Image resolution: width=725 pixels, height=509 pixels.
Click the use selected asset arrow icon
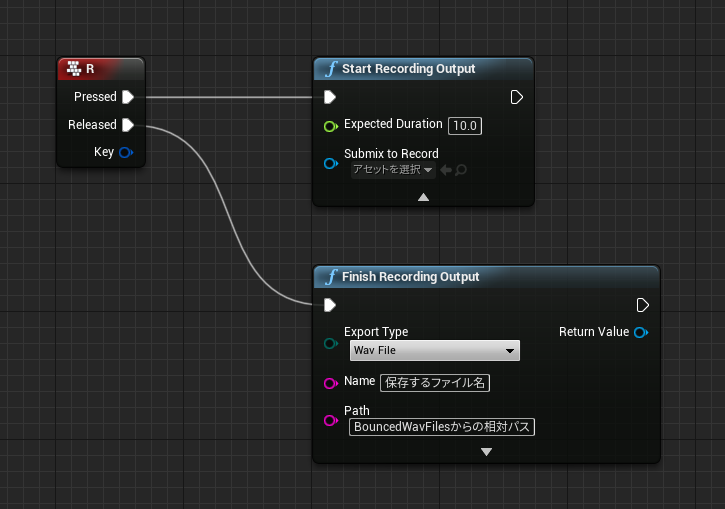pos(446,170)
